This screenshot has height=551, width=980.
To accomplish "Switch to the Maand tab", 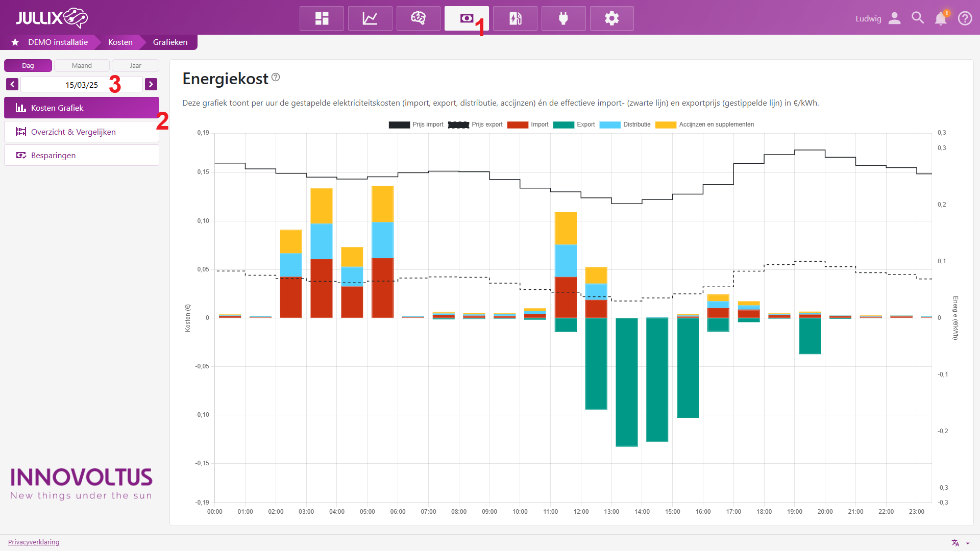I will (x=82, y=65).
